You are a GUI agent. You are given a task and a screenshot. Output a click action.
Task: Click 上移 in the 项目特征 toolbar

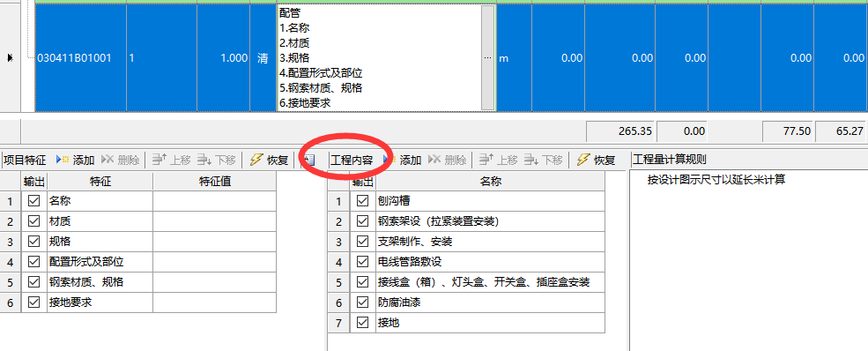pos(171,161)
